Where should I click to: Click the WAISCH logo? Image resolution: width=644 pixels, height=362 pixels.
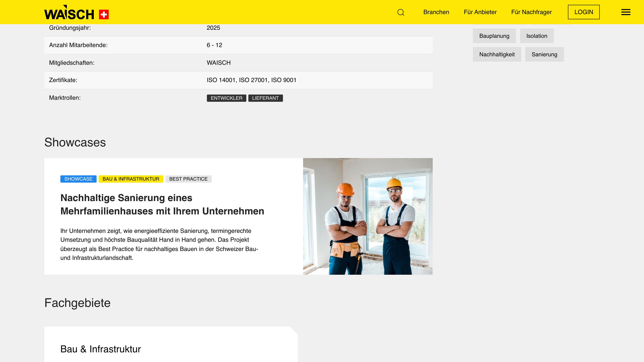pyautogui.click(x=69, y=12)
